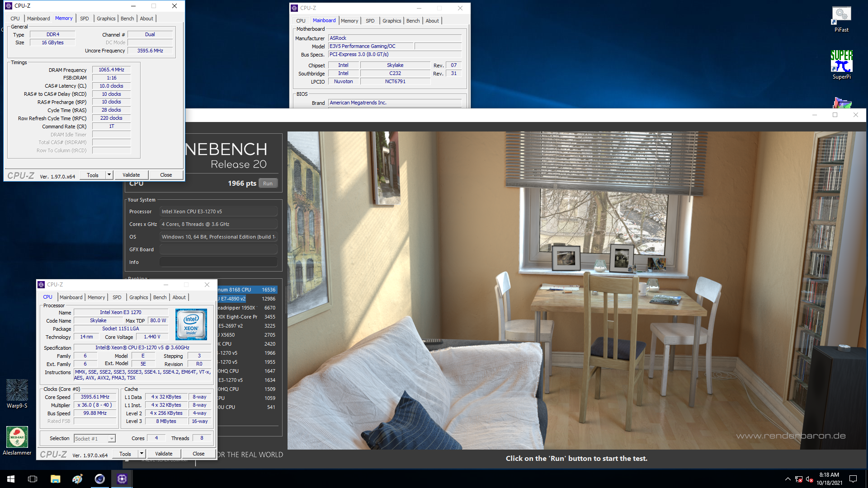The image size is (868, 488).
Task: Select SPD tab in Mainboard window
Action: point(370,21)
